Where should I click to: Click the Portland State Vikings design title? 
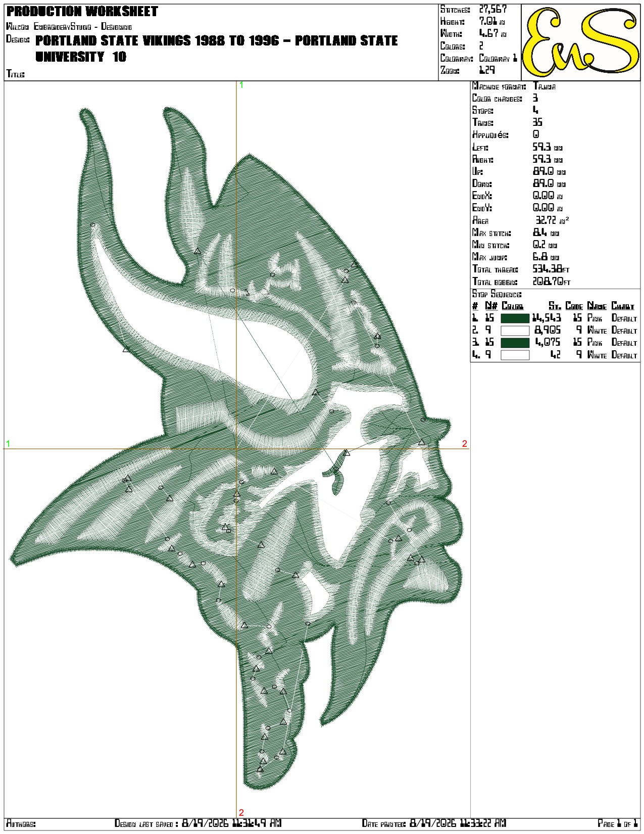217,49
